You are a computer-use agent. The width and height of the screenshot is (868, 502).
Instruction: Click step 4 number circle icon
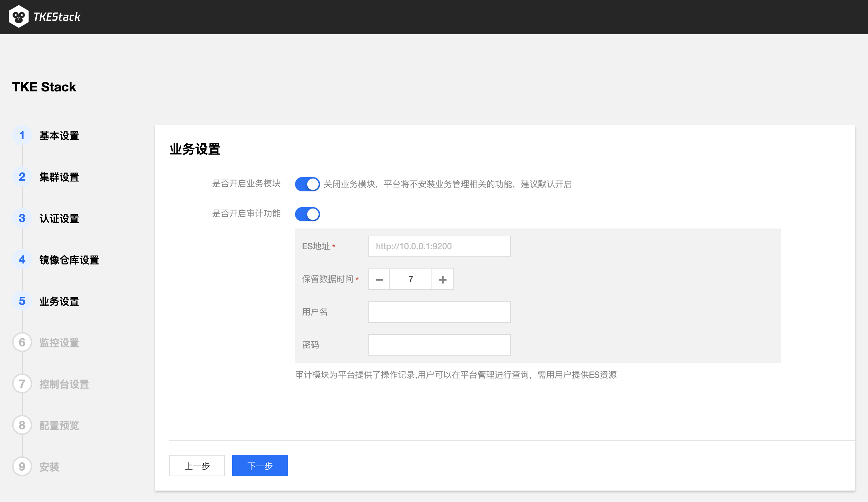22,260
